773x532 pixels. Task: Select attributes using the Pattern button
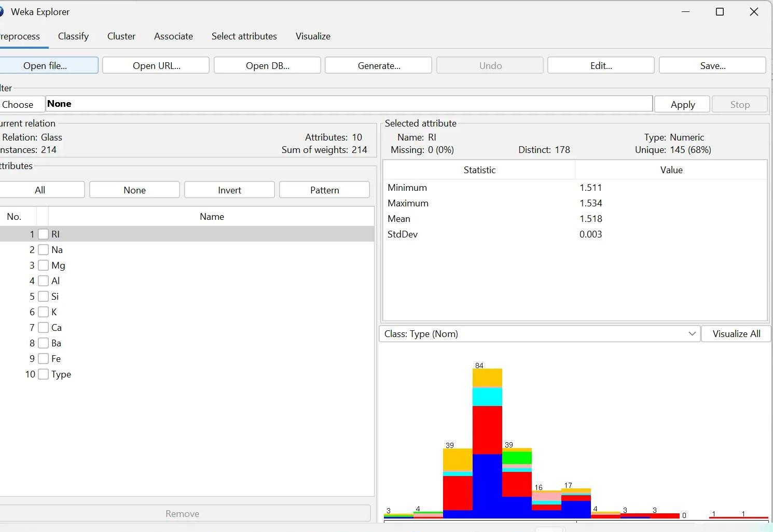tap(324, 189)
